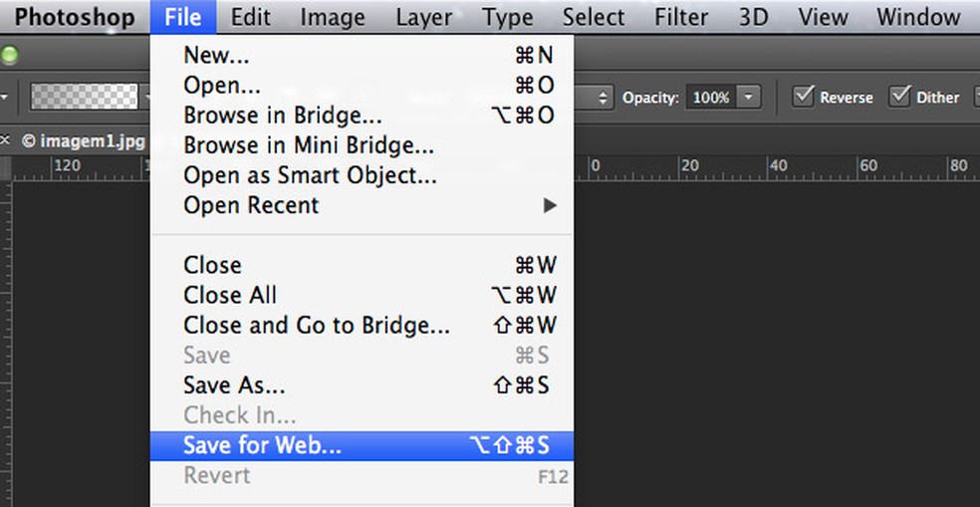Toggle the Dither checkbox
Image resolution: width=980 pixels, height=507 pixels.
pos(900,97)
